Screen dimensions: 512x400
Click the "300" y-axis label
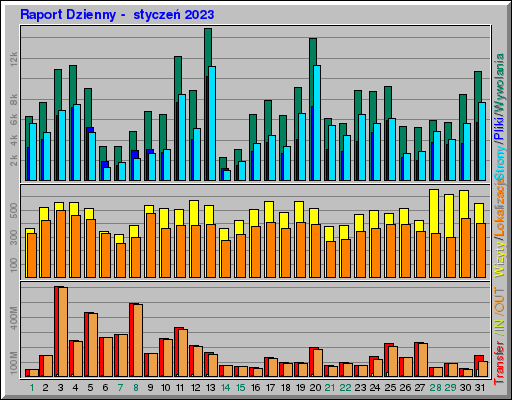click(14, 237)
